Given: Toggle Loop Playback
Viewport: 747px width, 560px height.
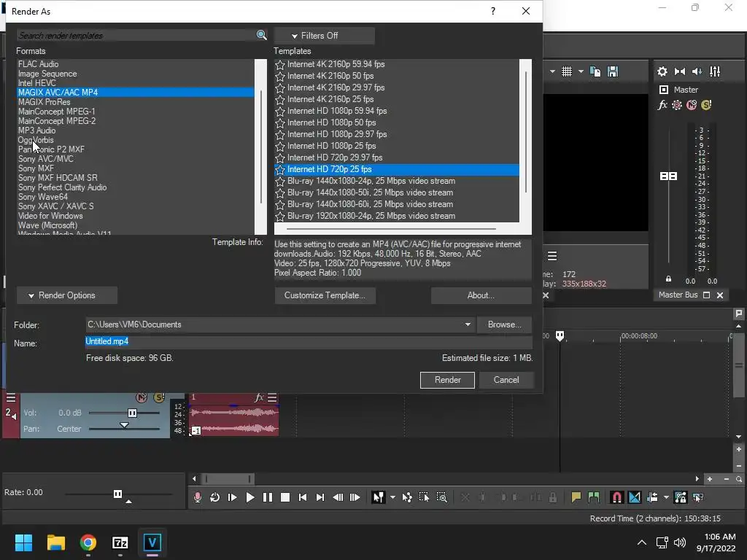Looking at the screenshot, I should click(214, 497).
